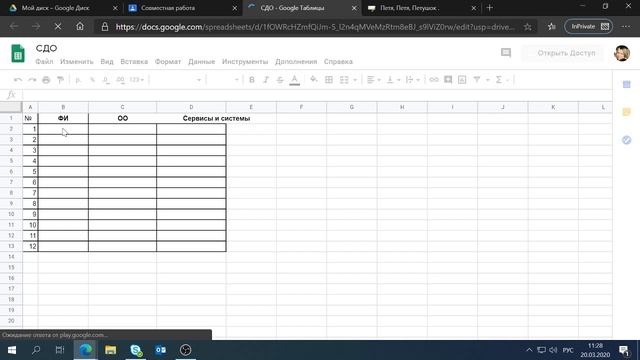Click the formula bar input
Viewport: 640px width, 360px height.
[317, 95]
